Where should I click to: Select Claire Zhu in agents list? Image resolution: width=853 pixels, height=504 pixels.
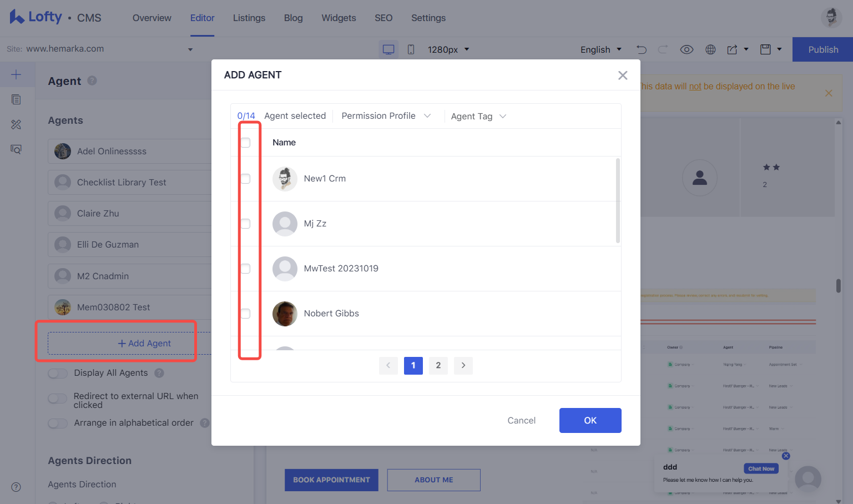point(129,213)
